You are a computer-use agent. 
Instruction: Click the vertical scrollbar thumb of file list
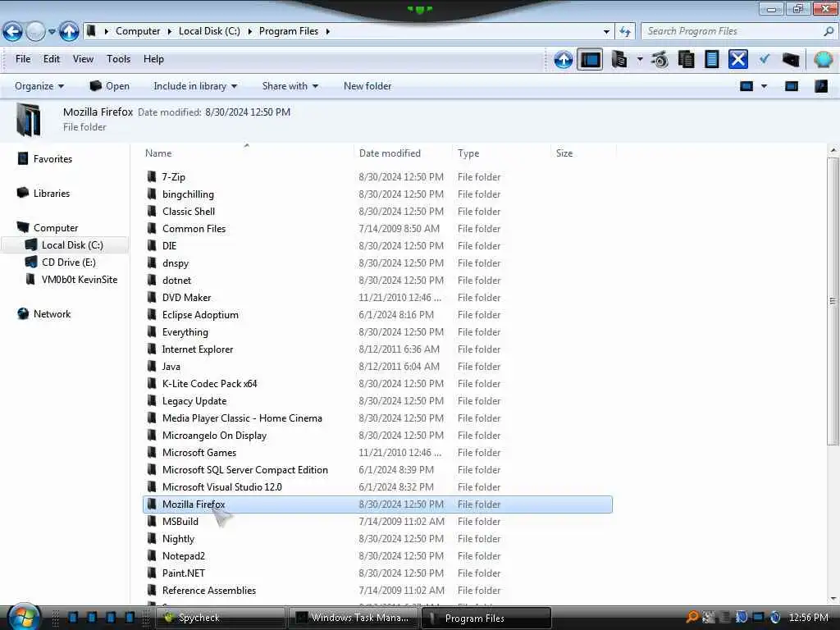[833, 301]
